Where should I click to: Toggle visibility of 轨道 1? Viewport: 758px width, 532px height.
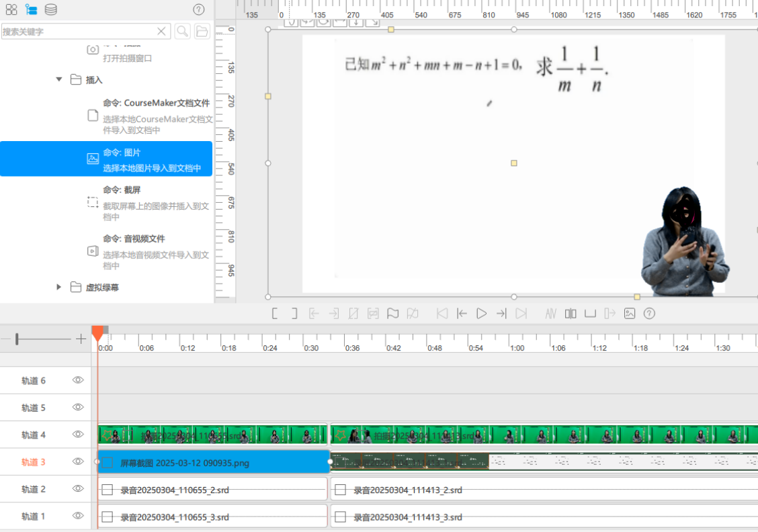coord(78,516)
